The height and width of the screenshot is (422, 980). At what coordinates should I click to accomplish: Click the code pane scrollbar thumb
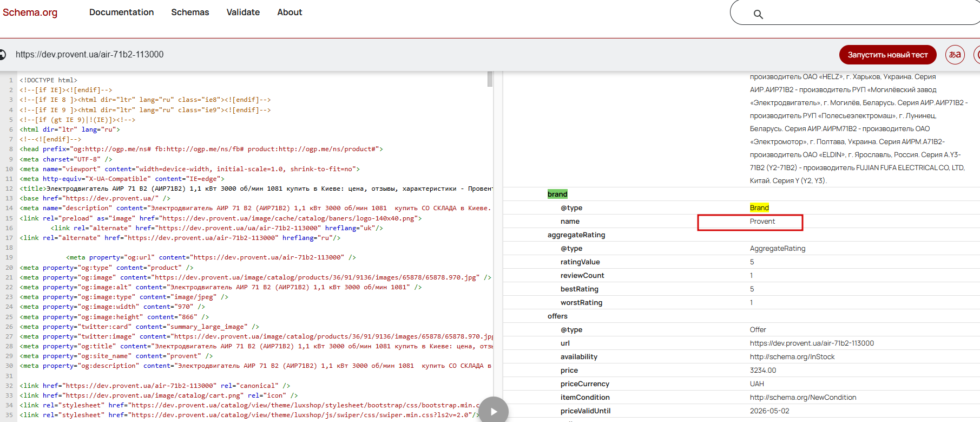(490, 79)
